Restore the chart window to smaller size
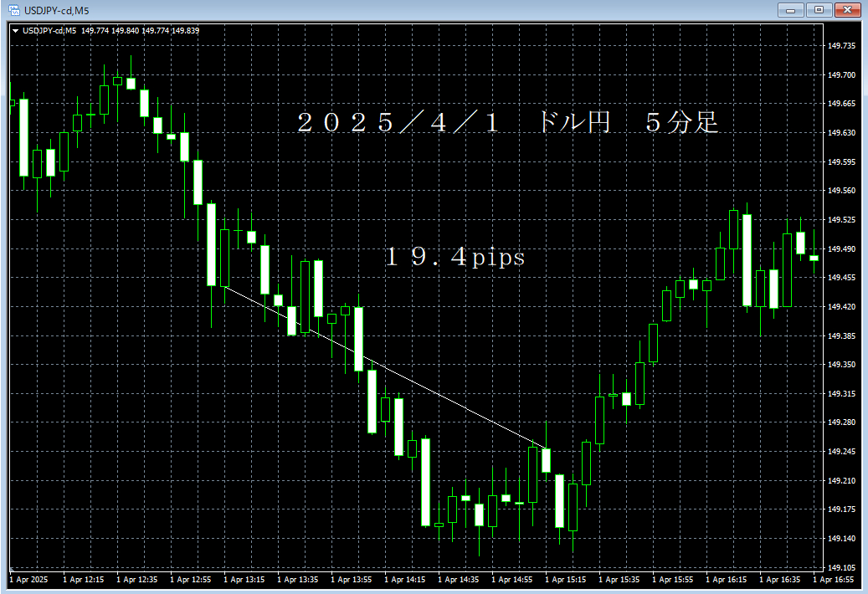 pos(820,10)
